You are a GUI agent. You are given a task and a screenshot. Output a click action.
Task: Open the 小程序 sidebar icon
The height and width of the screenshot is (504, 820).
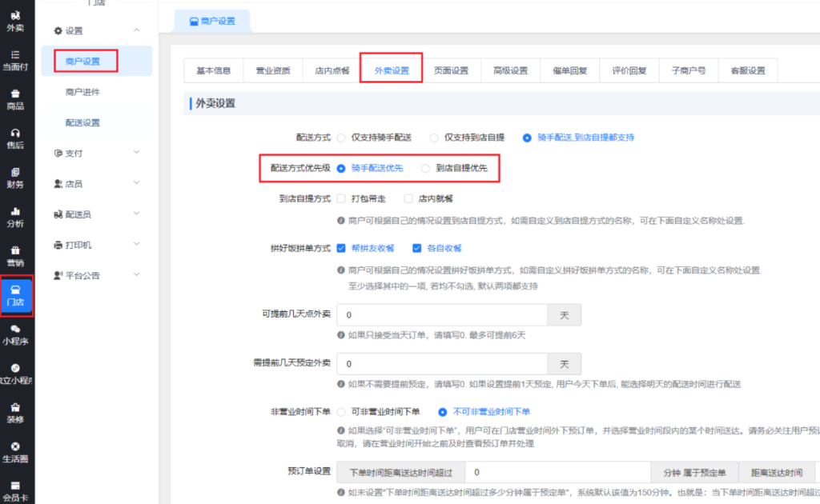(x=16, y=334)
